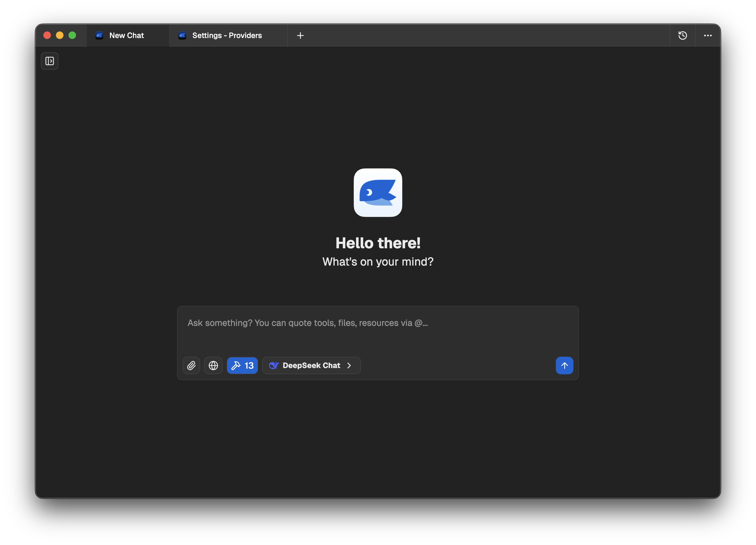Click the Hello there! heading
Screen dimensions: 756x545
click(378, 243)
